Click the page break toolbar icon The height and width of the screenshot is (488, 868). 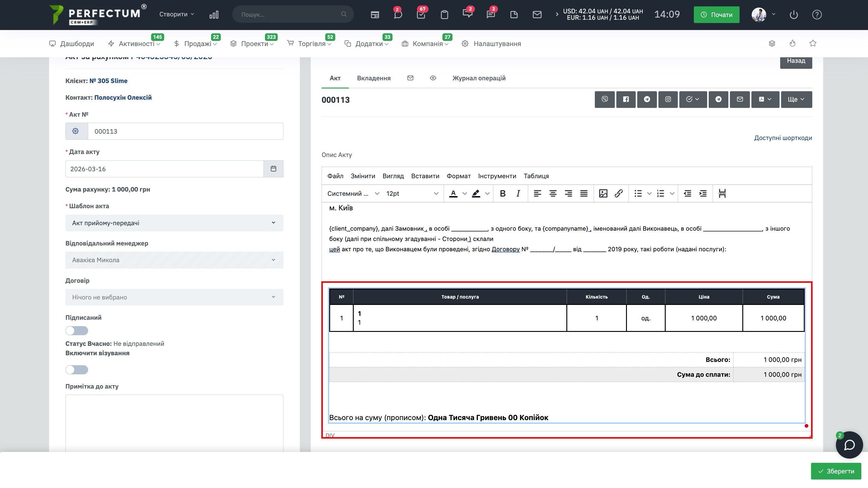pyautogui.click(x=722, y=194)
